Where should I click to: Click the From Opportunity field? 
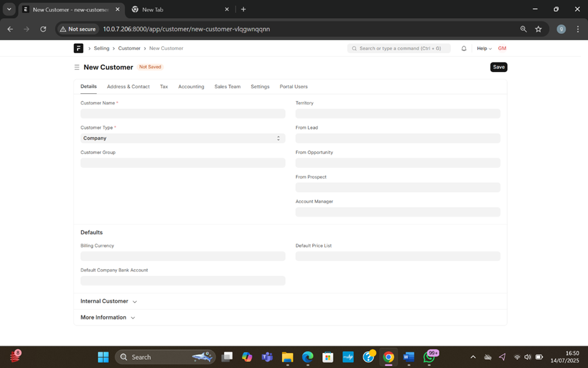click(x=398, y=163)
